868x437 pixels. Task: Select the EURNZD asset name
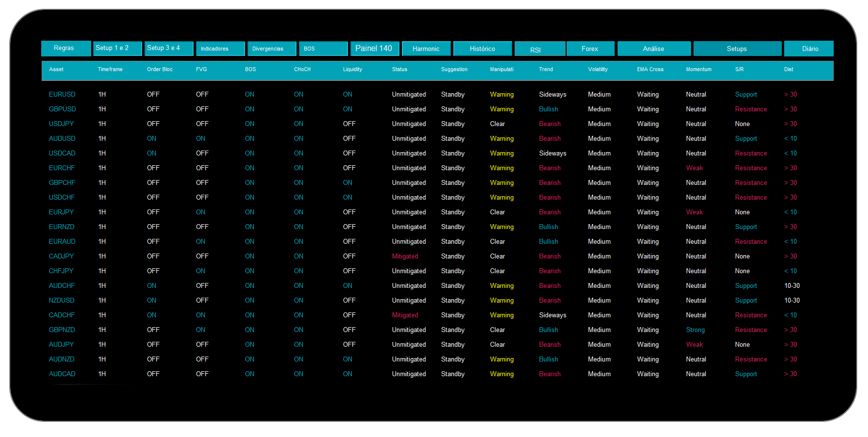point(62,227)
